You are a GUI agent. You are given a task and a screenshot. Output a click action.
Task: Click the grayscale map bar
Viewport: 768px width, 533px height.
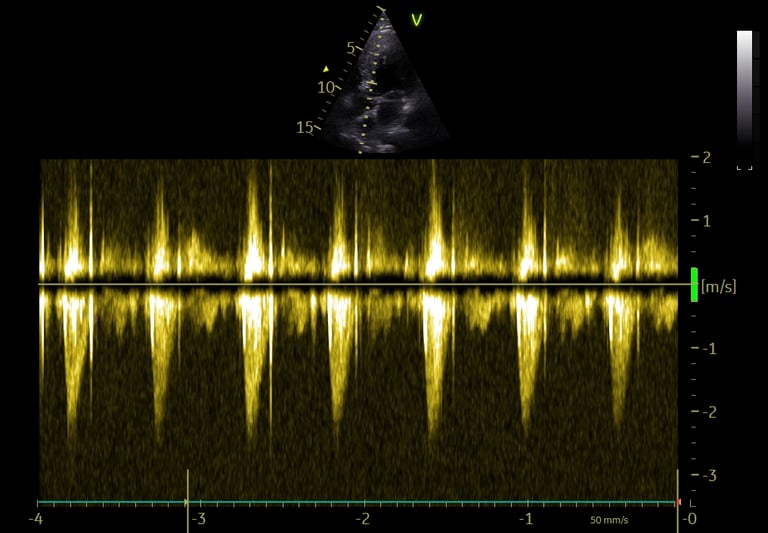[744, 87]
